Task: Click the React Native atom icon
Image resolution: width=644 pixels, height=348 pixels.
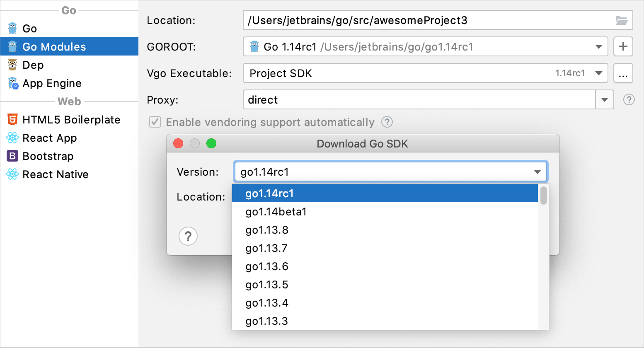Action: pos(12,174)
